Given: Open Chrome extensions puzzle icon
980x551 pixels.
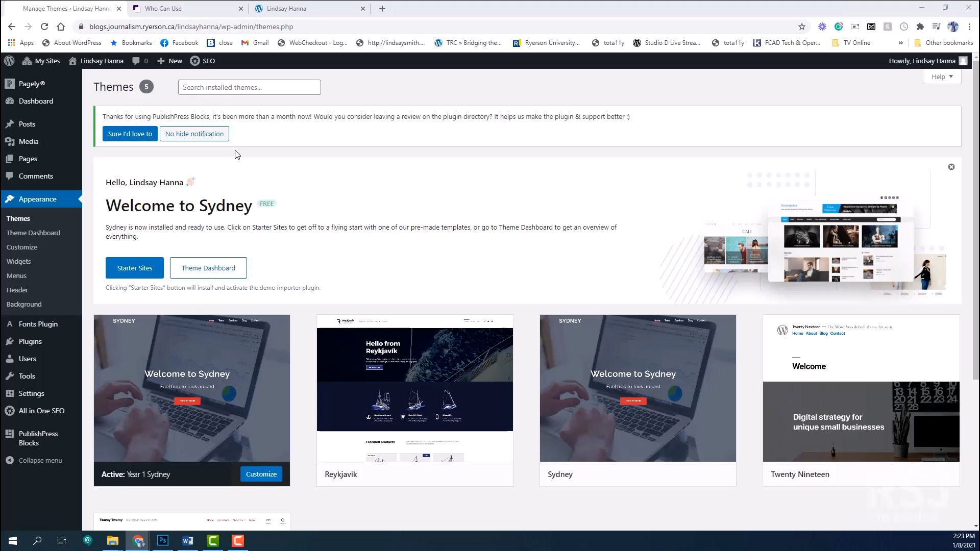Looking at the screenshot, I should tap(920, 27).
